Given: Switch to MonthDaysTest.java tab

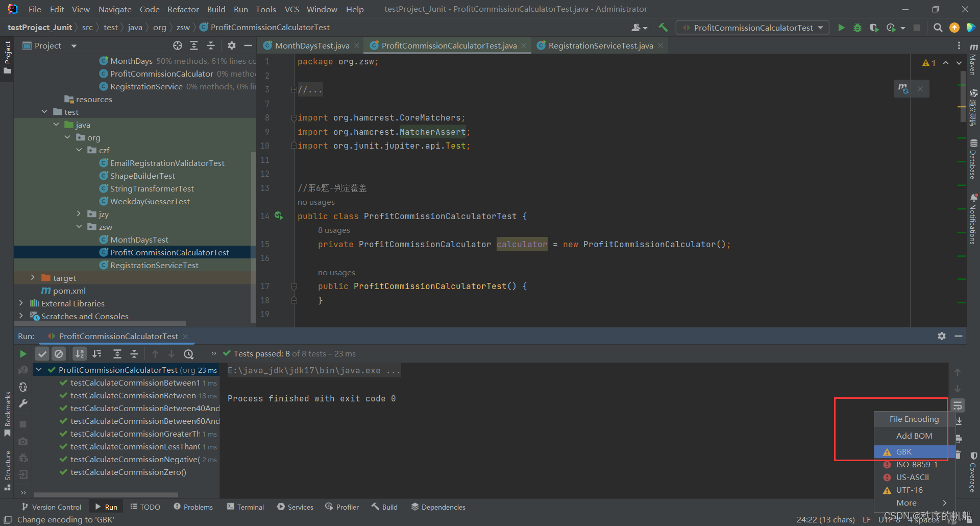Looking at the screenshot, I should pos(312,45).
